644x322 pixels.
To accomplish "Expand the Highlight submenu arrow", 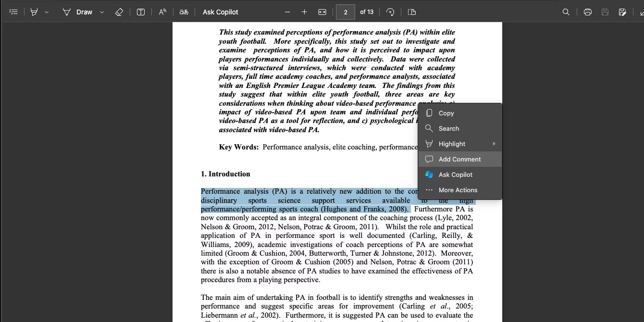I will 494,144.
